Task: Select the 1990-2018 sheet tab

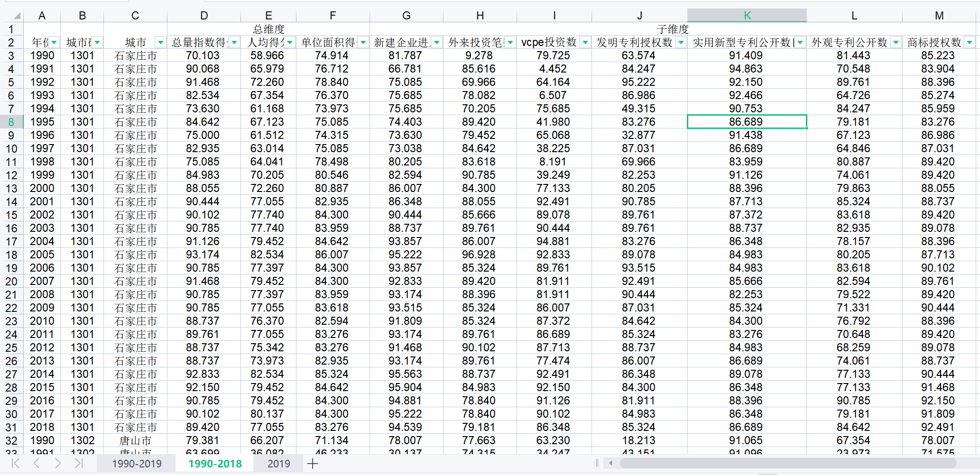Action: pyautogui.click(x=215, y=464)
